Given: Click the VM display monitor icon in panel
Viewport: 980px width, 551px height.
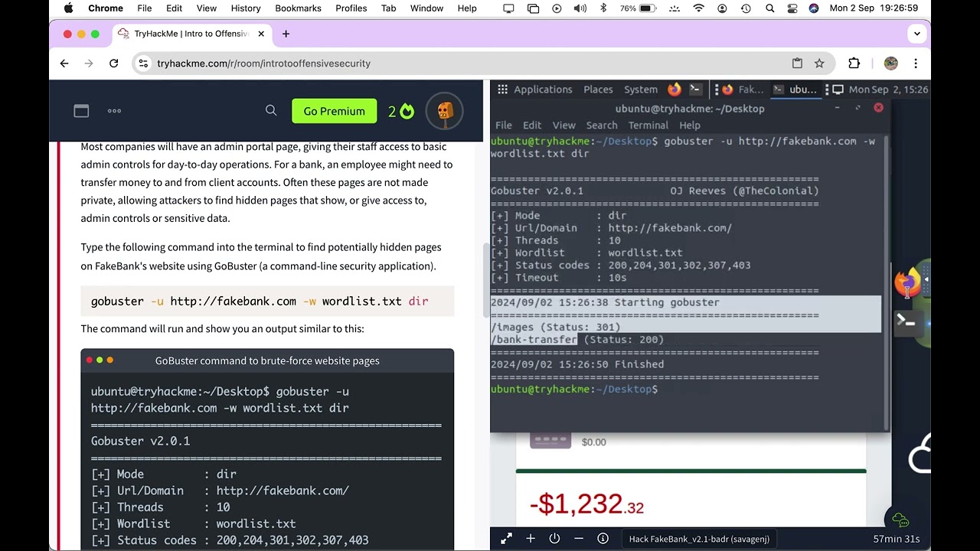Looking at the screenshot, I should tap(838, 90).
